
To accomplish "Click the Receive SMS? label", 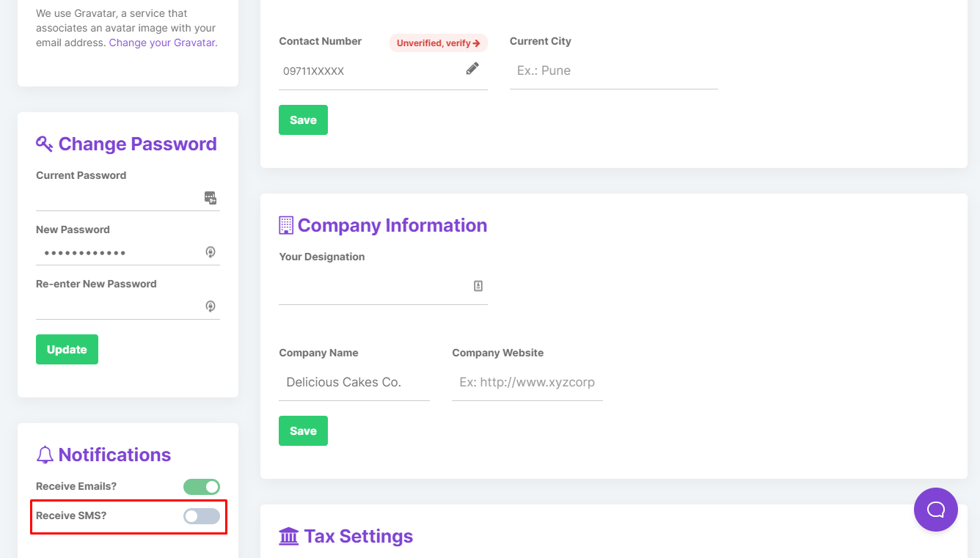I will (x=71, y=515).
